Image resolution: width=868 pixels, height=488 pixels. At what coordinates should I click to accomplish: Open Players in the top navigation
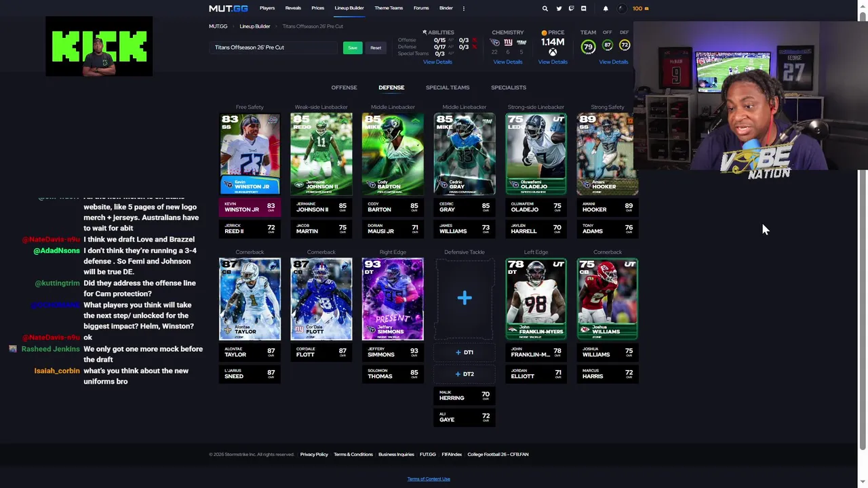pos(267,8)
